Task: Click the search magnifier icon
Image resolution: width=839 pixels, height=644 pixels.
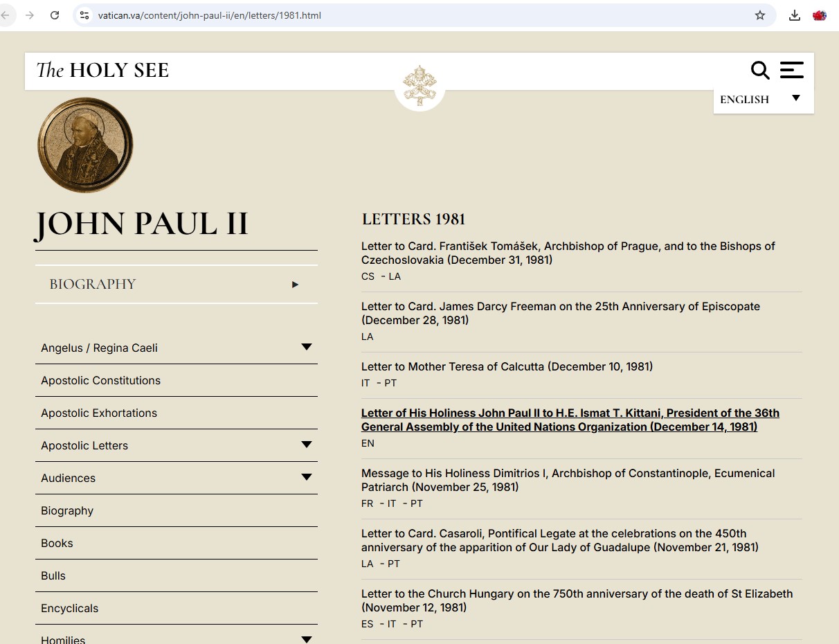Action: (760, 70)
